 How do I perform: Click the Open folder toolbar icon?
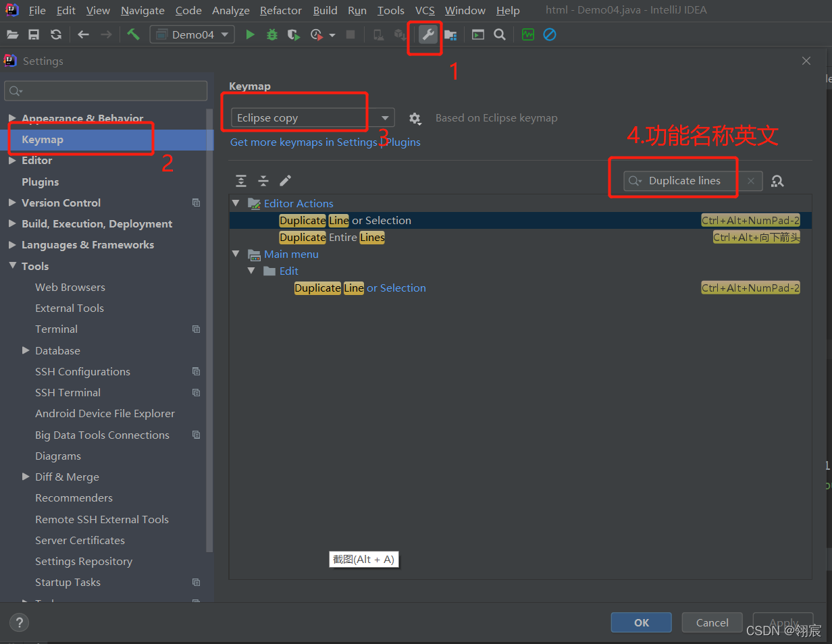coord(12,34)
